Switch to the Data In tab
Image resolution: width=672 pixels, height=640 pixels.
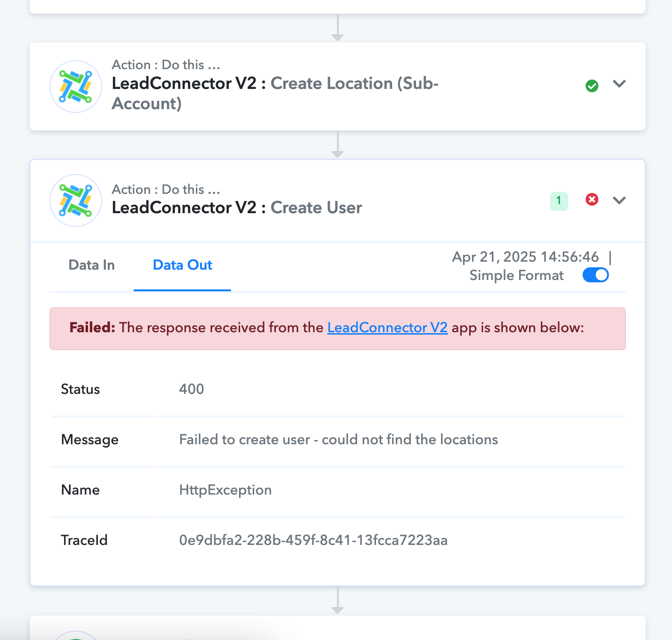[92, 265]
